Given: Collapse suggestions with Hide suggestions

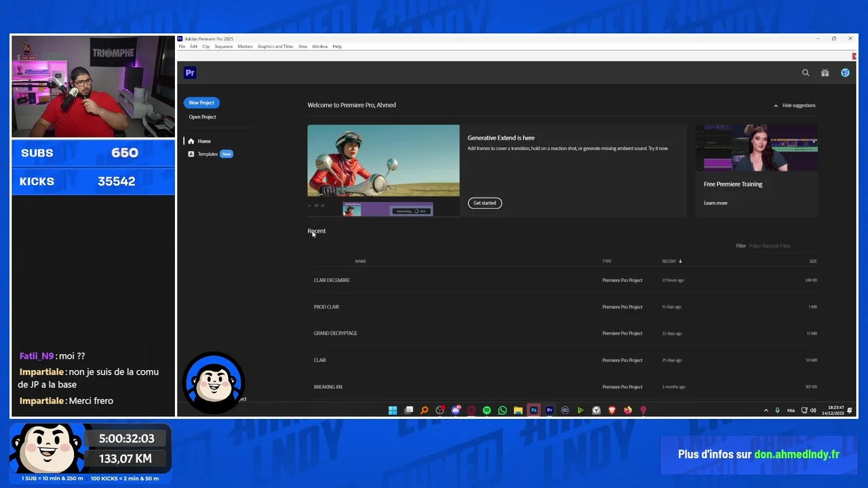Looking at the screenshot, I should 795,105.
